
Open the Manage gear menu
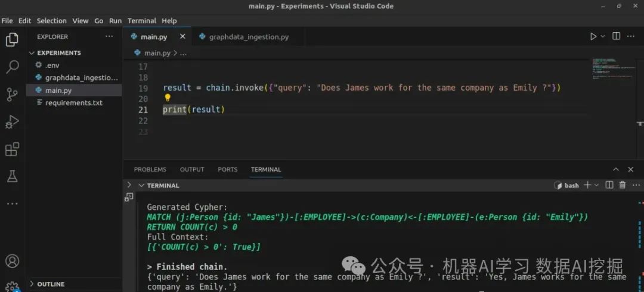click(x=12, y=286)
